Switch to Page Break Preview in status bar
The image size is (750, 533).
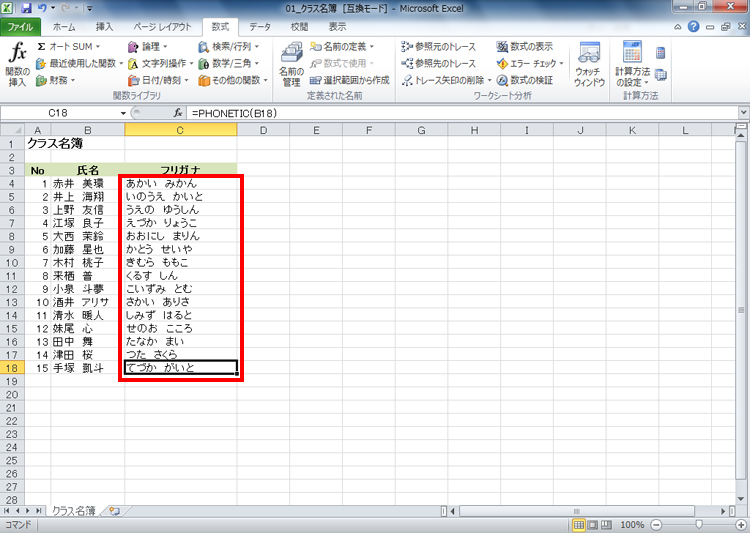click(x=606, y=525)
